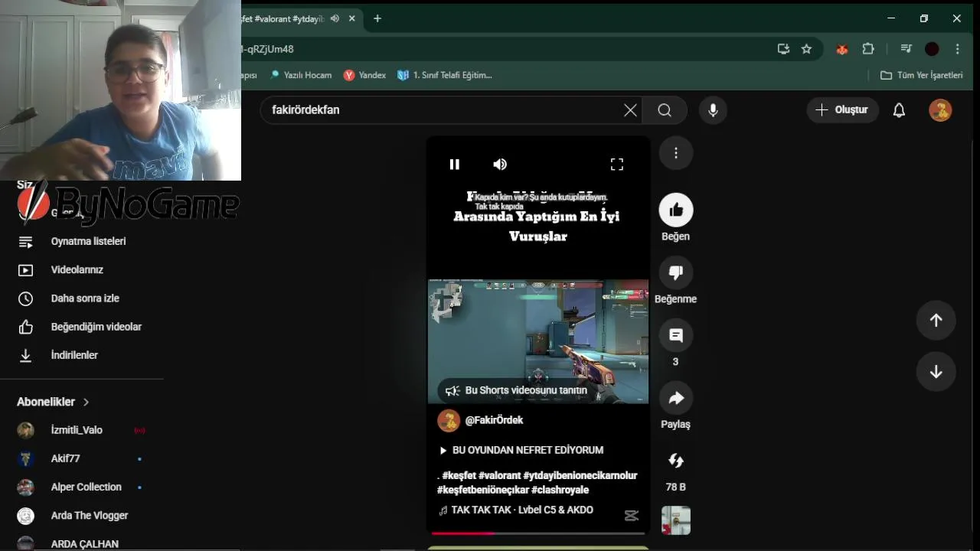
Task: Open the Shorts more options menu
Action: click(x=676, y=153)
